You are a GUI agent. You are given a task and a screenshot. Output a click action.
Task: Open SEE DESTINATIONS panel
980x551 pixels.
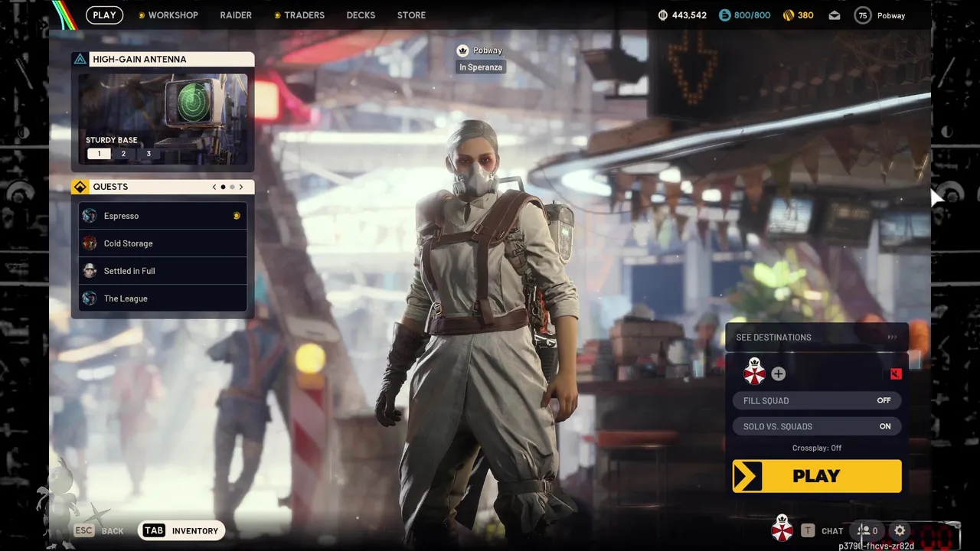coord(817,337)
